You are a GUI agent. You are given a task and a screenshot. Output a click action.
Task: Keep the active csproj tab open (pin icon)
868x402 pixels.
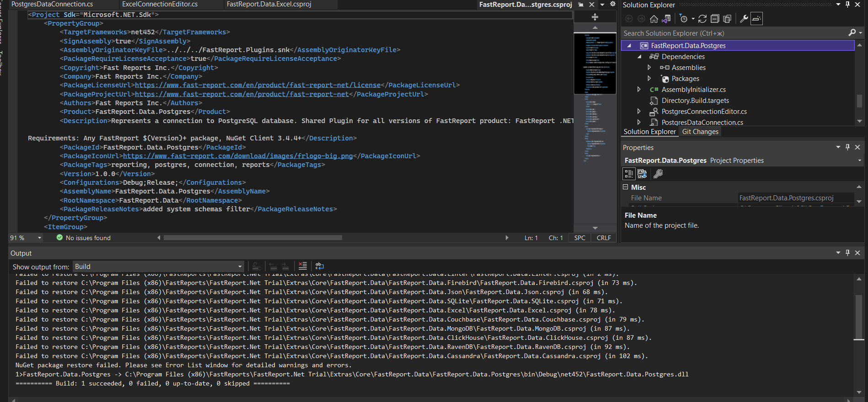pyautogui.click(x=581, y=5)
